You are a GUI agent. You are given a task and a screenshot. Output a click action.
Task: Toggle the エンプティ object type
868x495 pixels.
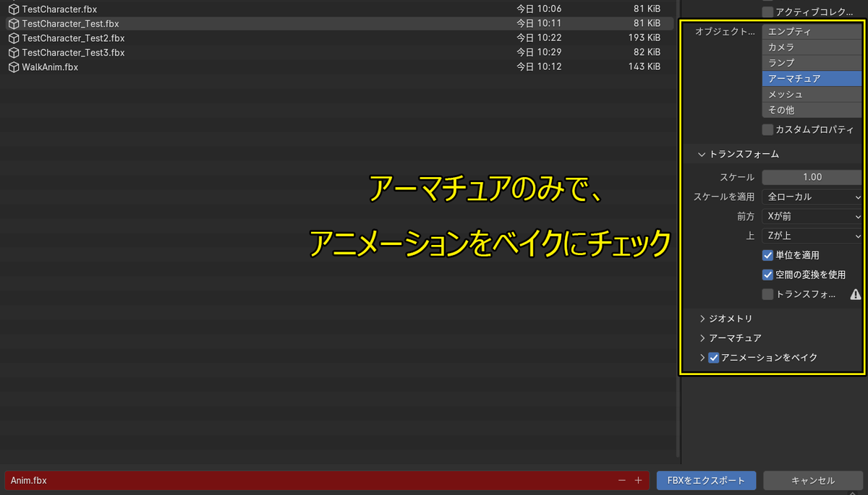click(812, 32)
